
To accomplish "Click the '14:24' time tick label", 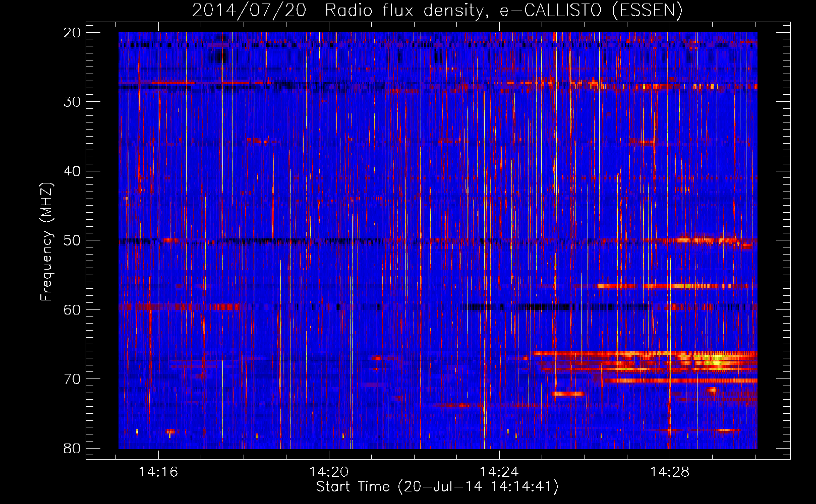I will pos(499,472).
